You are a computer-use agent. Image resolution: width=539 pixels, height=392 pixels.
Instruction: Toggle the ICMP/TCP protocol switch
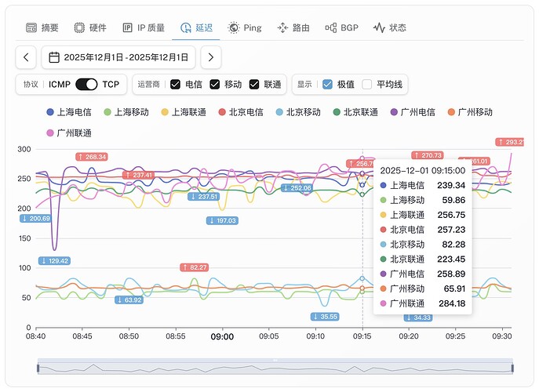pyautogui.click(x=86, y=84)
